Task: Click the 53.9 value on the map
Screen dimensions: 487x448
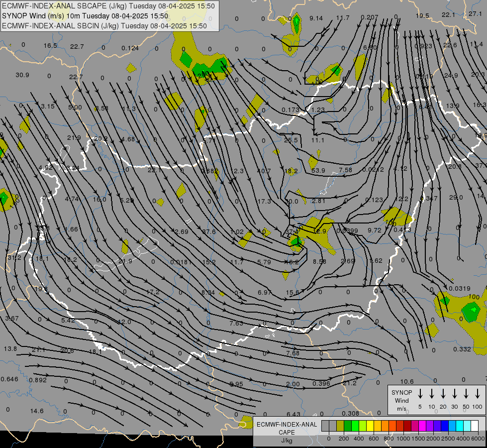Action: [318, 171]
